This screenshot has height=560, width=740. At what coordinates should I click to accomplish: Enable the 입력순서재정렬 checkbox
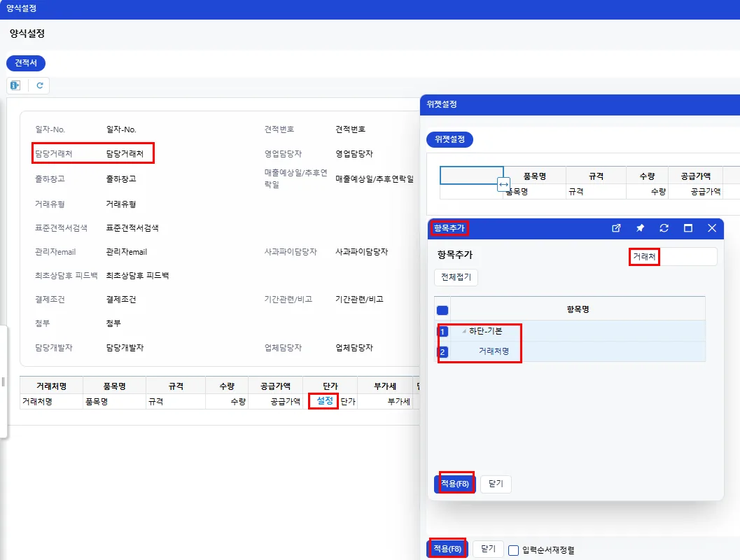click(513, 550)
